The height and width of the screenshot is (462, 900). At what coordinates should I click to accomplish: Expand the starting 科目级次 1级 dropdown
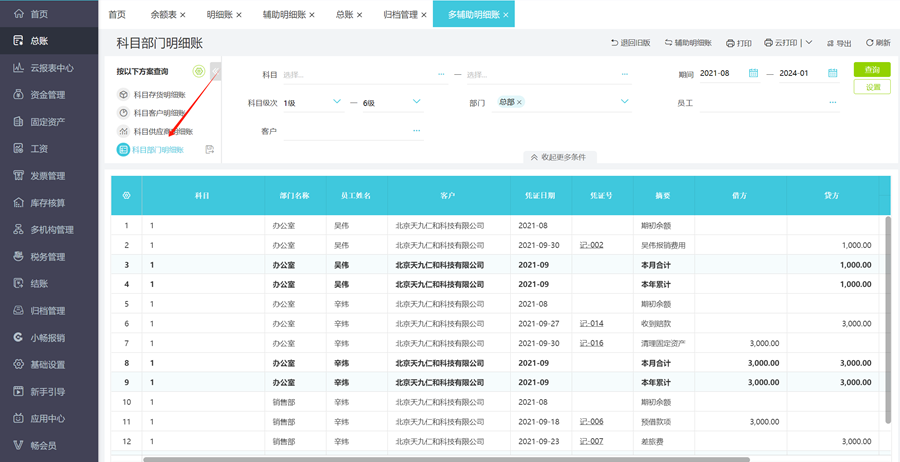coord(336,102)
